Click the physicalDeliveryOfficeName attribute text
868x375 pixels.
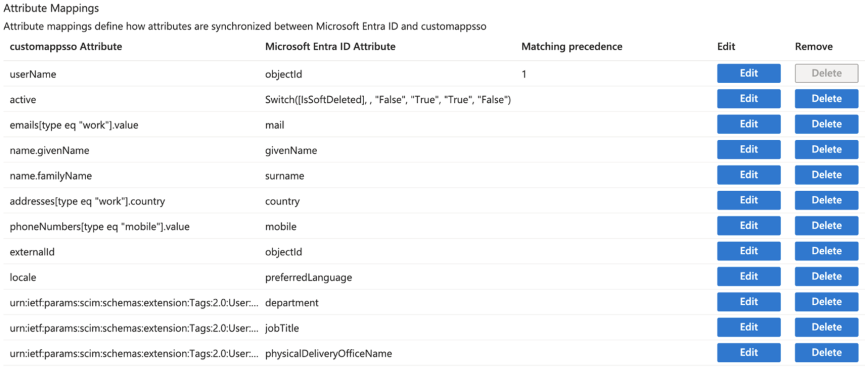tap(328, 354)
